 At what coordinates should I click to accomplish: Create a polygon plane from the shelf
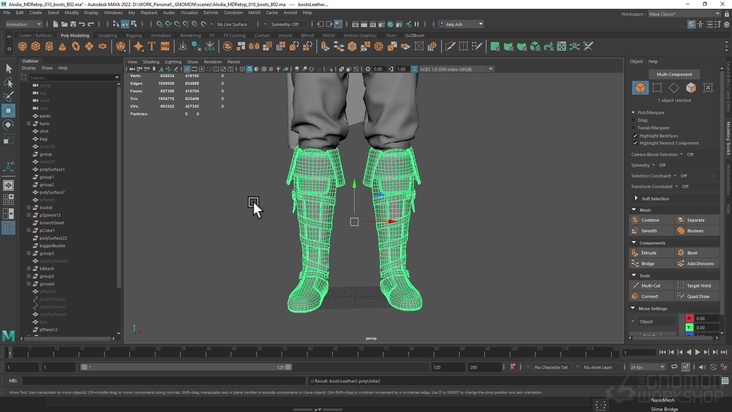89,46
